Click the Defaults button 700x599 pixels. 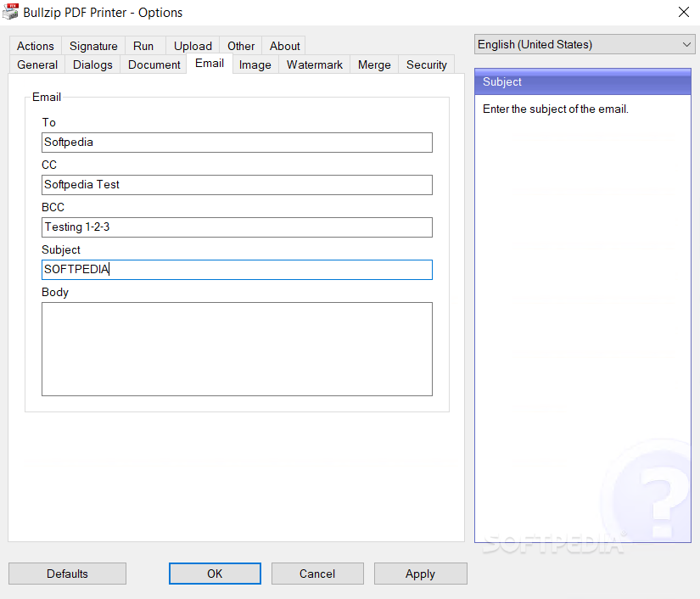[67, 574]
